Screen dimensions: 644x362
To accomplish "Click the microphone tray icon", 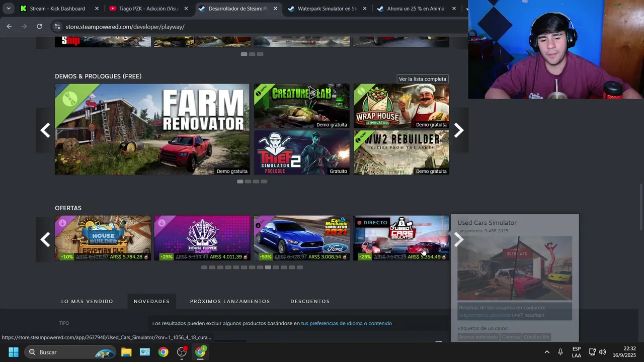I will click(x=560, y=352).
